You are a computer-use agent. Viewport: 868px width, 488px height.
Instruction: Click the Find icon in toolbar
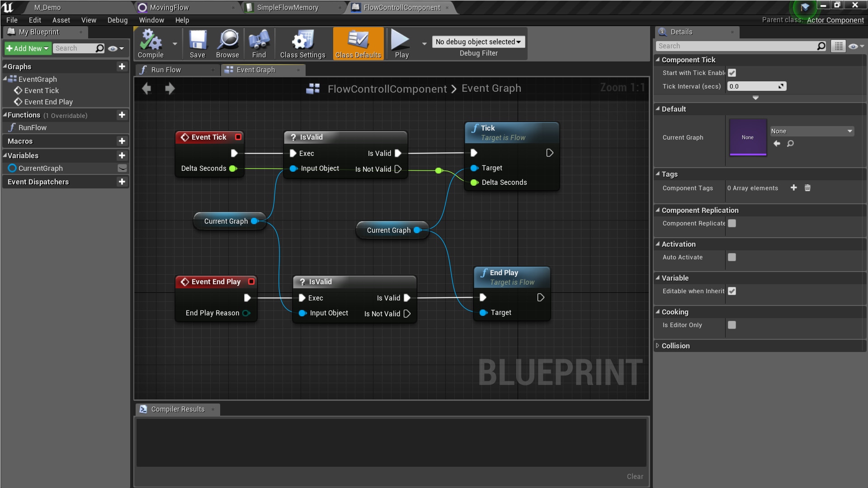(x=259, y=43)
